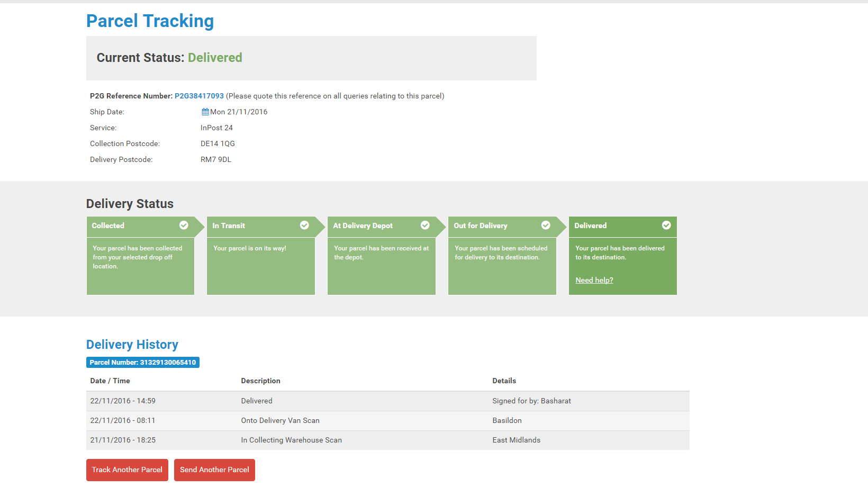The width and height of the screenshot is (868, 496).
Task: Click the collection postcode DE14 1QG
Action: (218, 143)
